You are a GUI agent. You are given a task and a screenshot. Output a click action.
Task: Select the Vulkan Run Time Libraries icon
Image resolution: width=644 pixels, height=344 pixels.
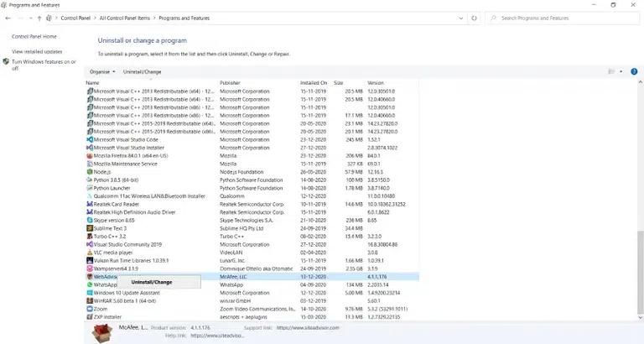[x=90, y=261]
